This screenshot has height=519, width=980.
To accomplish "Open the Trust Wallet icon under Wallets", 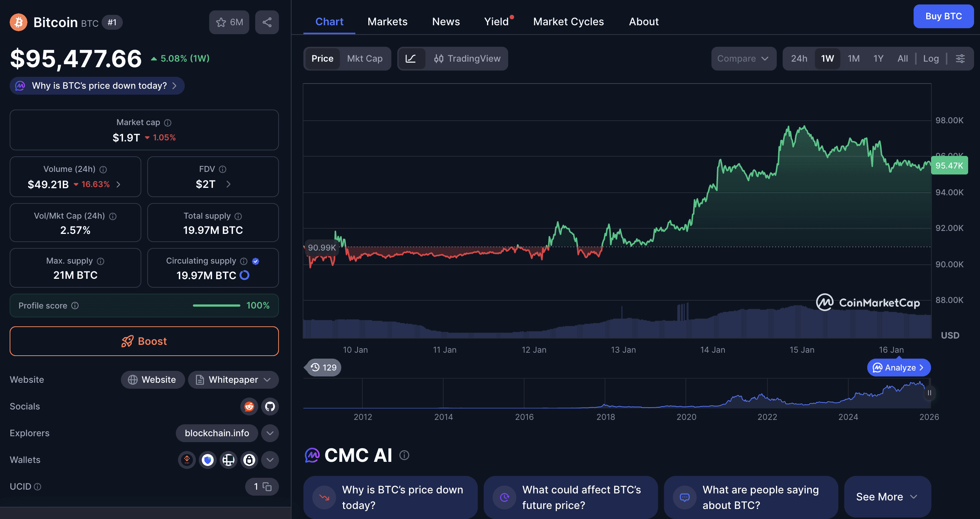I will 208,460.
